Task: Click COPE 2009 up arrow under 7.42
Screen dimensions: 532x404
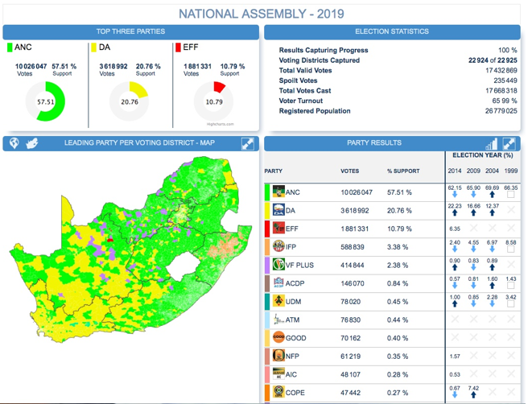Action: point(473,395)
